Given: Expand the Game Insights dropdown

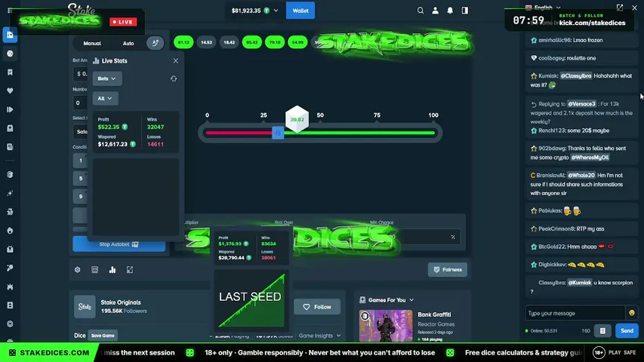Looking at the screenshot, I should coord(319,336).
